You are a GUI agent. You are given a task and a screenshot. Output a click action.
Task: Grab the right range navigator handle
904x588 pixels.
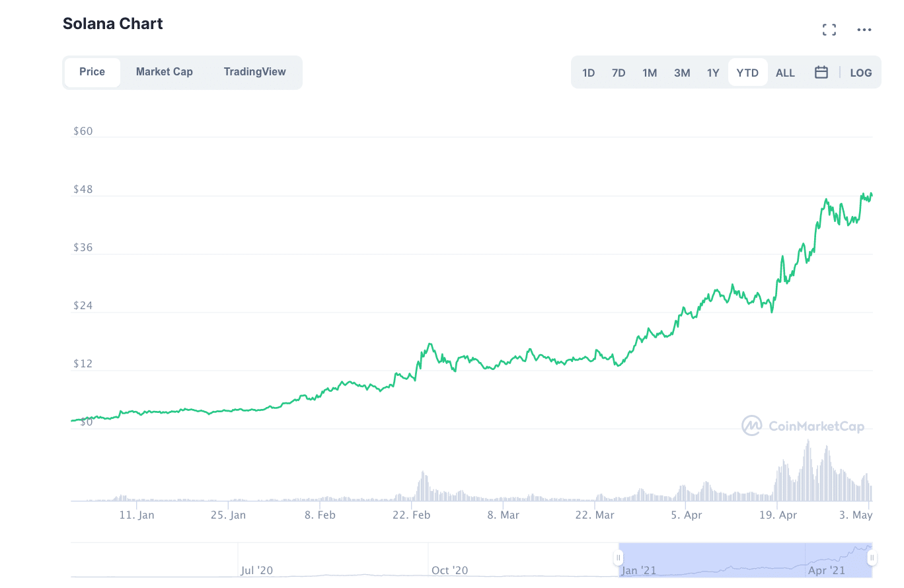coord(872,558)
